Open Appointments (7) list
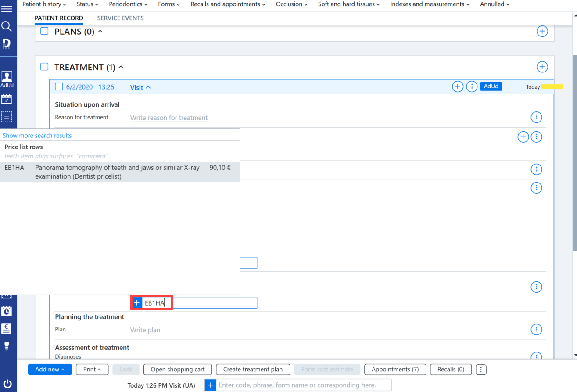This screenshot has height=392, width=577. [395, 370]
